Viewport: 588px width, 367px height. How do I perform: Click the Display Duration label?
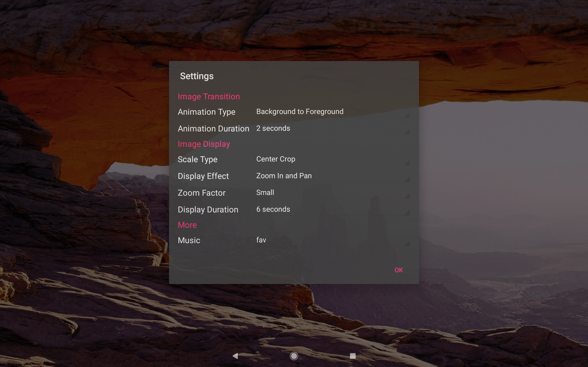pyautogui.click(x=208, y=210)
